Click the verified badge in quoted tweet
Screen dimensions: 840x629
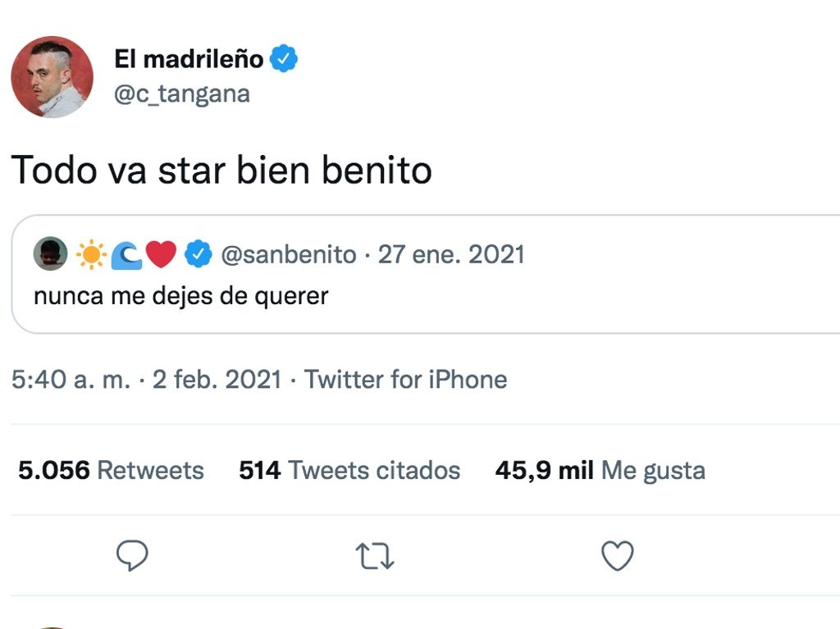[199, 254]
